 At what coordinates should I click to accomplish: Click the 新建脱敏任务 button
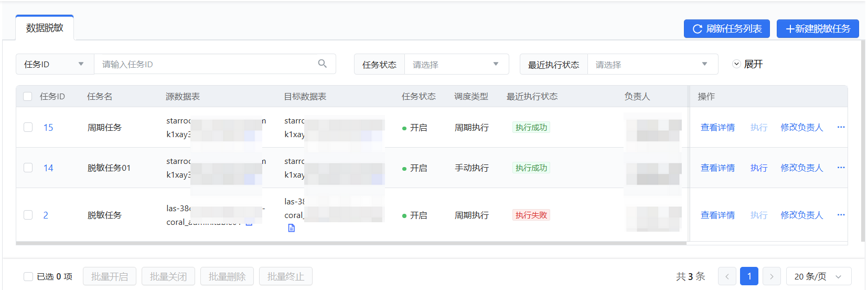click(817, 29)
